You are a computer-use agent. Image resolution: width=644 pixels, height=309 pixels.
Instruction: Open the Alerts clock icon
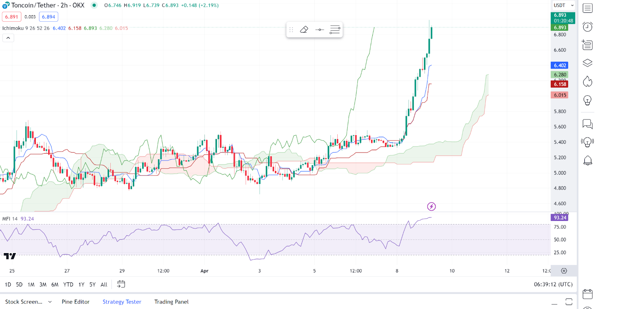(x=588, y=27)
